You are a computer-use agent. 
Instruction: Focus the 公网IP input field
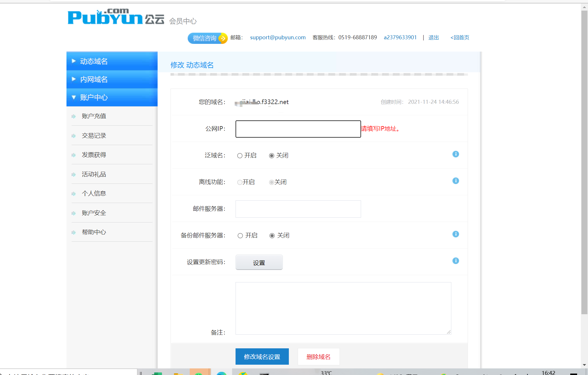[x=298, y=129]
